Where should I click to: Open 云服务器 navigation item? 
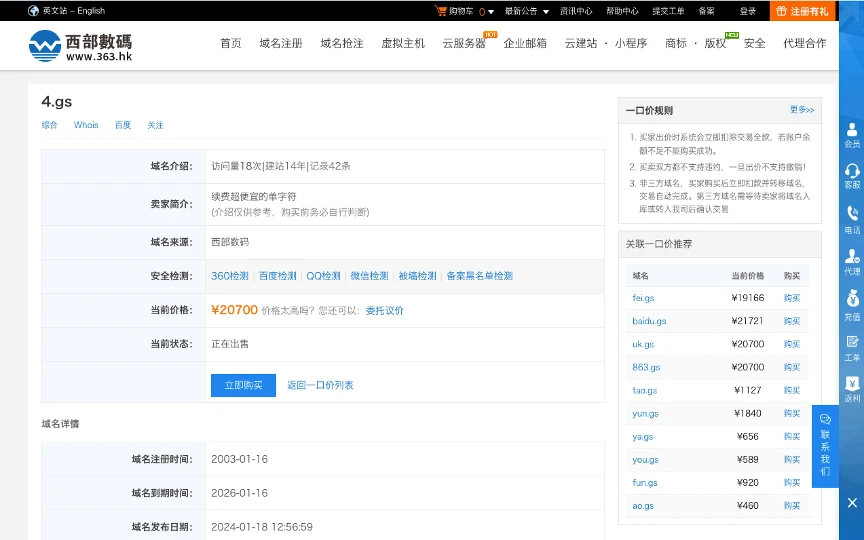tap(464, 43)
